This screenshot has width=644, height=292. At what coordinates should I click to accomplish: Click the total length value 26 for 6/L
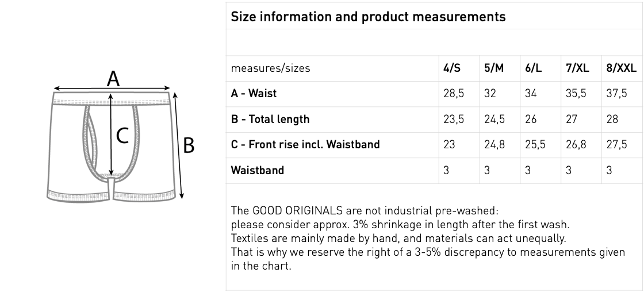[532, 119]
